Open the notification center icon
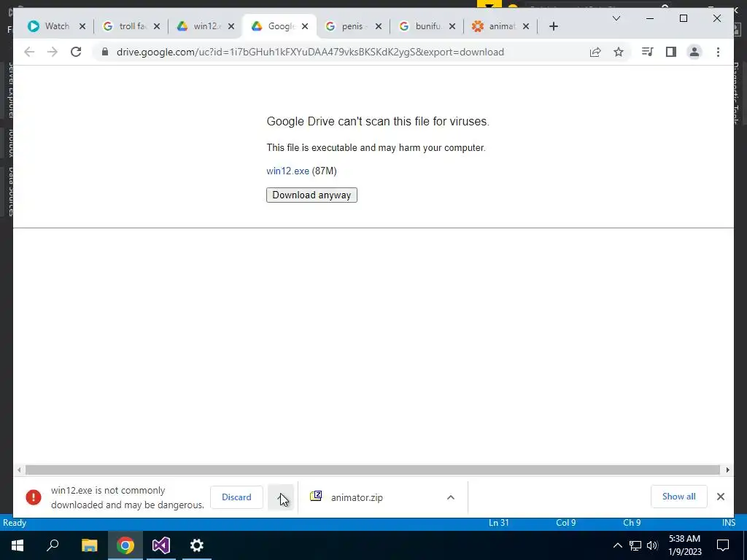 click(x=723, y=545)
